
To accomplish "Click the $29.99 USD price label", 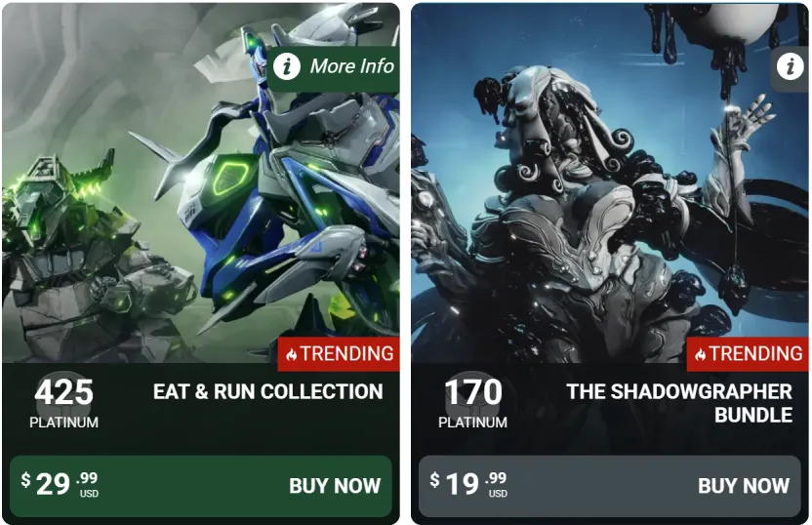I will [x=60, y=484].
